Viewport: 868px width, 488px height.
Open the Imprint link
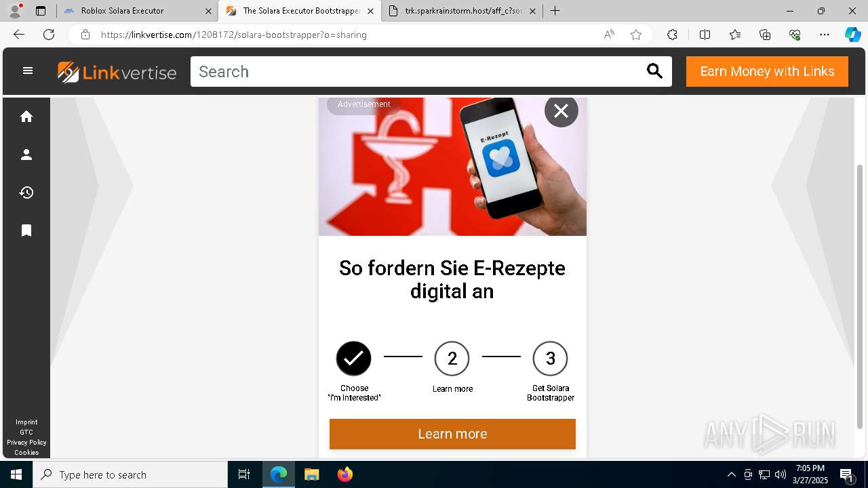point(26,422)
